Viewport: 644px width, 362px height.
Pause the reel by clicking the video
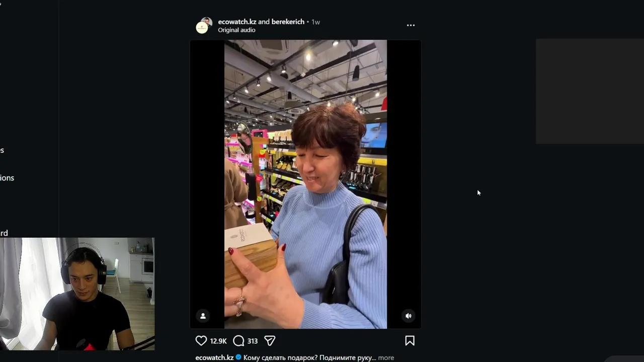305,184
